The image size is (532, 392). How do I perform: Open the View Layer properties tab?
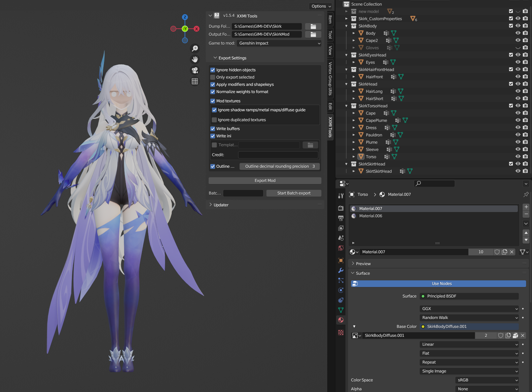click(x=341, y=228)
